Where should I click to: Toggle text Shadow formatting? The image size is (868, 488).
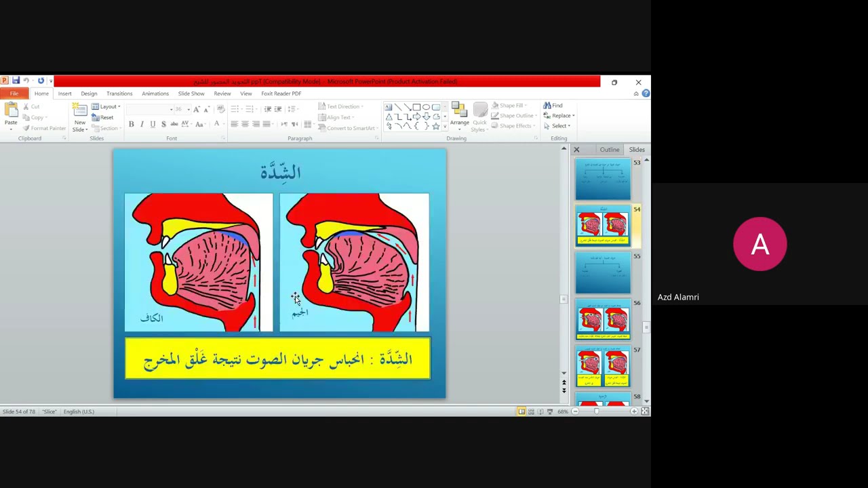163,124
